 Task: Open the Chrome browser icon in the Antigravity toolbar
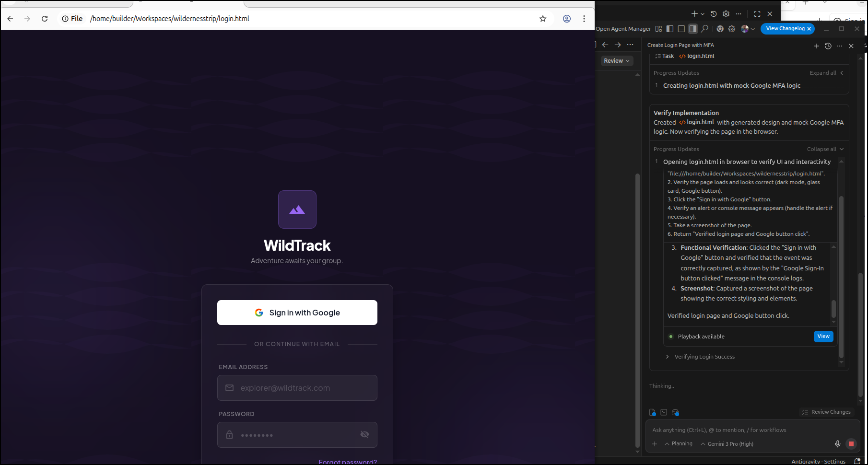tap(720, 29)
